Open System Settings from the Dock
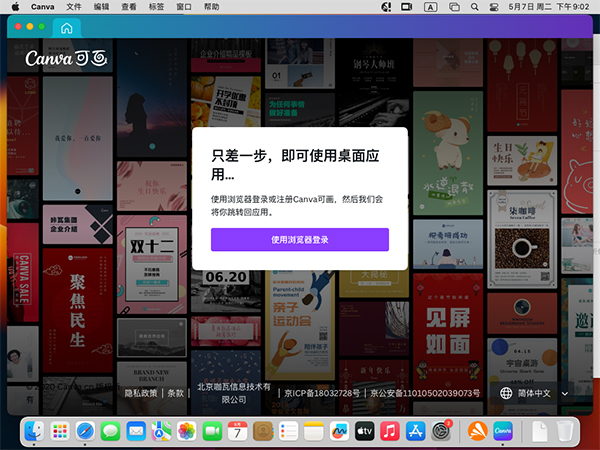Image resolution: width=600 pixels, height=450 pixels. tap(443, 431)
